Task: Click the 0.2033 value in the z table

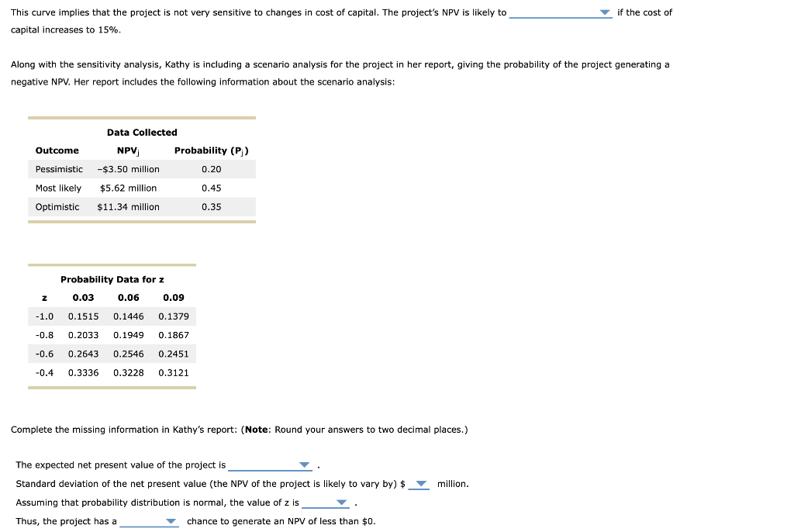Action: (x=85, y=335)
